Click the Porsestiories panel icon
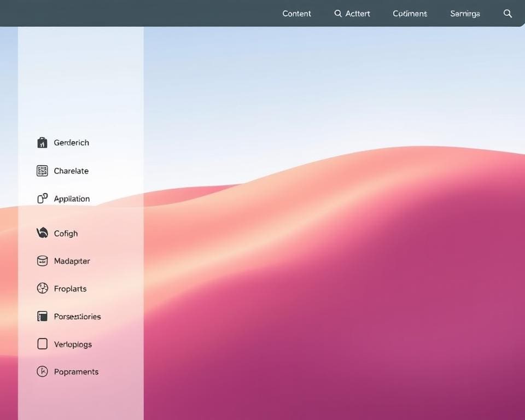 tap(42, 316)
